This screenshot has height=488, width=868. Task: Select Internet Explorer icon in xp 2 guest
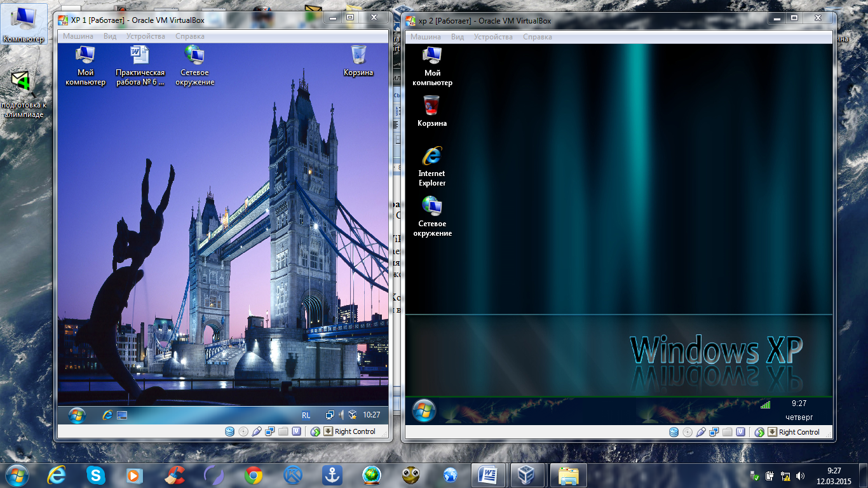point(432,166)
